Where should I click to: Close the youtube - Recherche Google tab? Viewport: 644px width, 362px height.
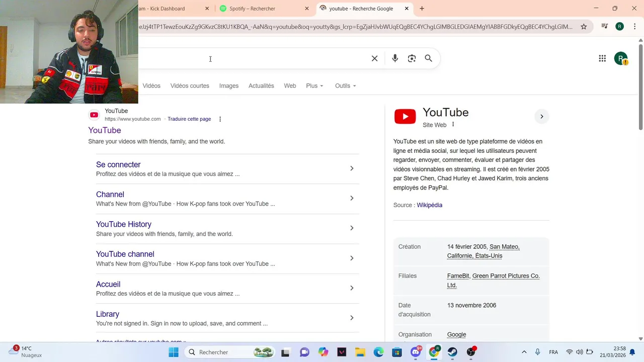[x=407, y=9]
